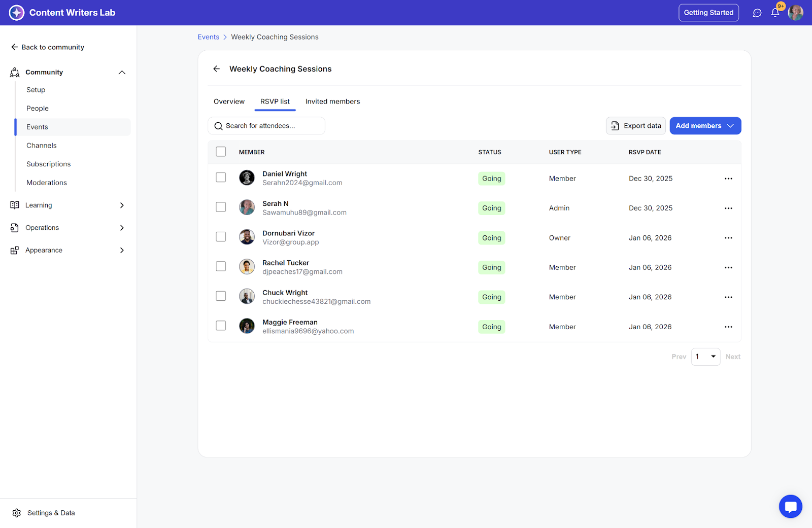Expand the Operations section chevron

point(122,228)
